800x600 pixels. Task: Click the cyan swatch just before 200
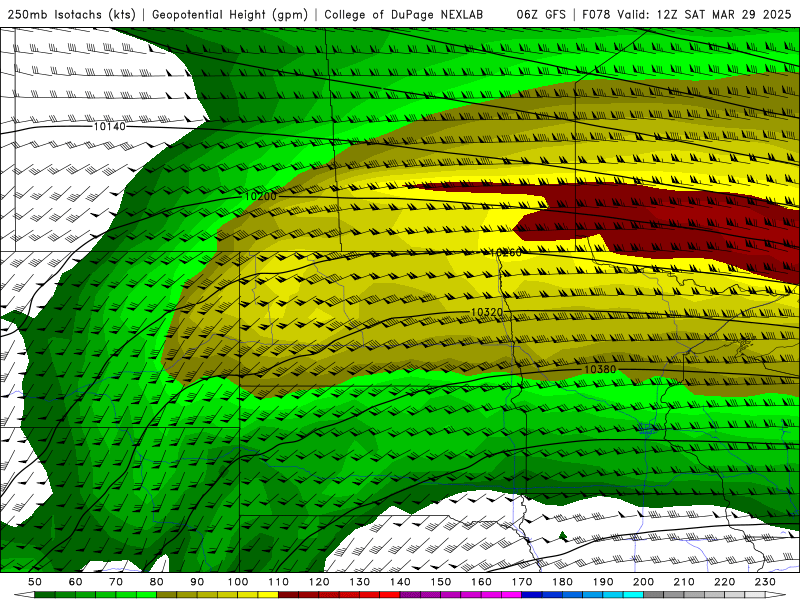pos(633,595)
